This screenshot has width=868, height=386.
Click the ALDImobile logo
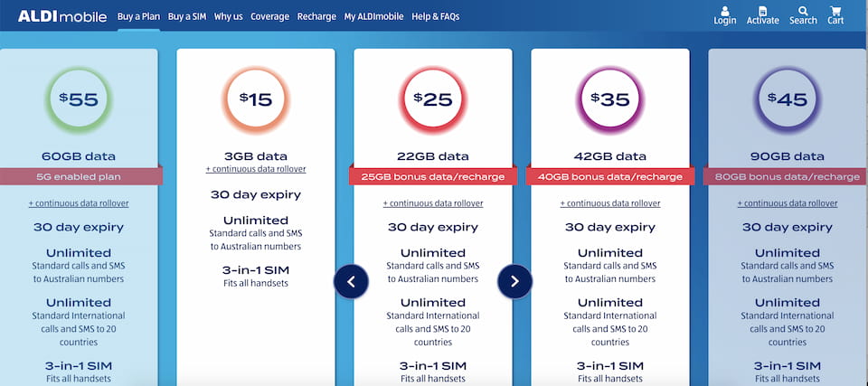pos(61,16)
